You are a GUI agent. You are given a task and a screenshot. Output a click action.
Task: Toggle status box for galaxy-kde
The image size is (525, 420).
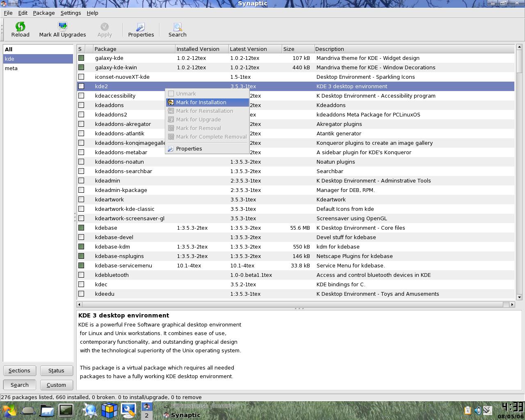81,58
